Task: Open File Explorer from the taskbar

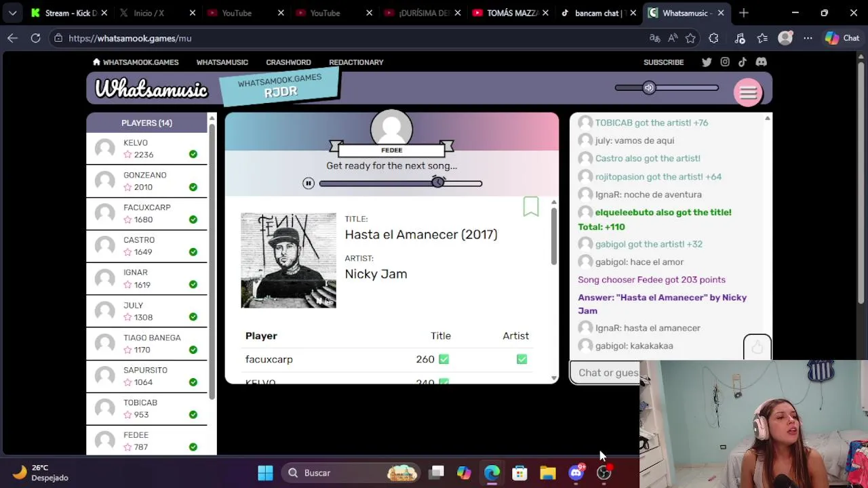Action: [548, 472]
